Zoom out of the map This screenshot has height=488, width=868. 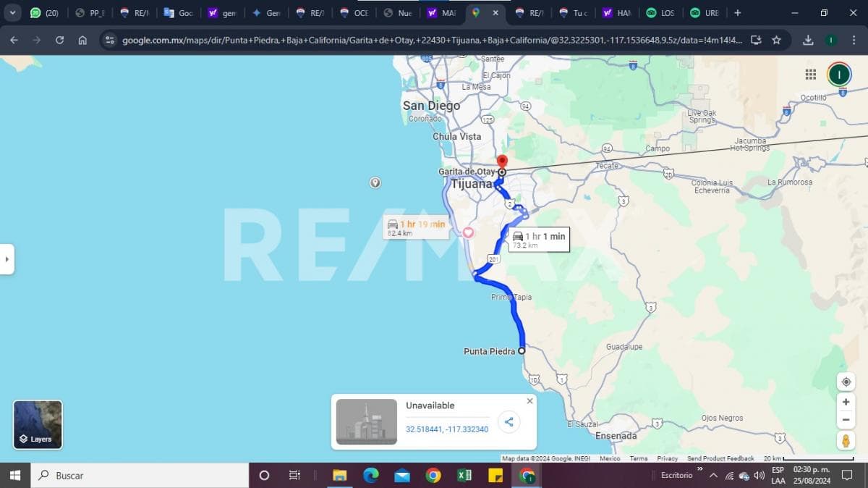[x=846, y=420]
